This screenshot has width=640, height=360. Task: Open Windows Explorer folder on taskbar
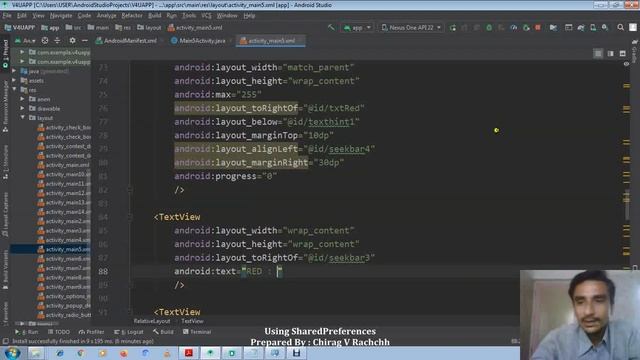pos(36,353)
